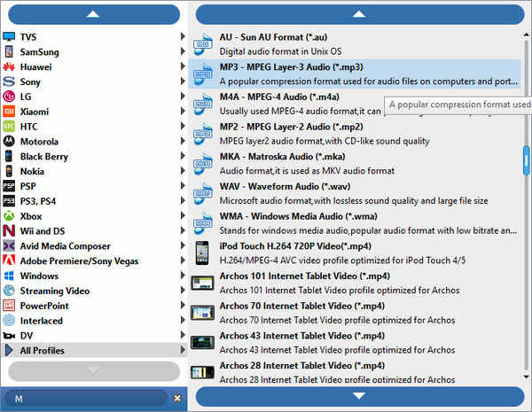
Task: Click the AU format icon
Action: click(202, 44)
